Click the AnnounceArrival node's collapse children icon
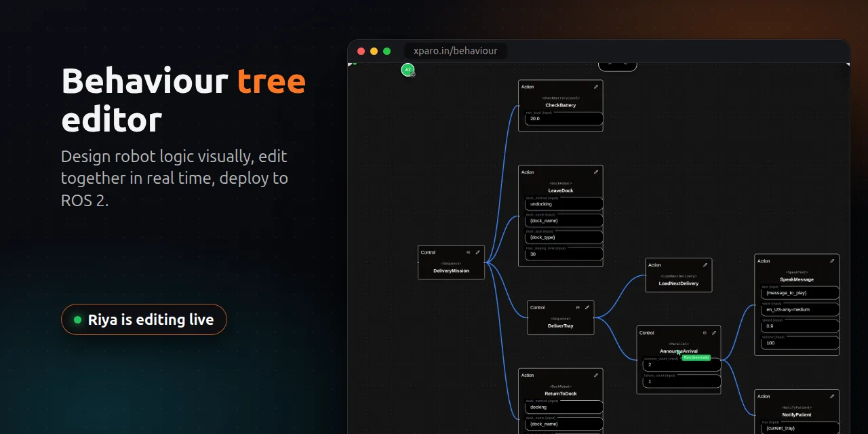Screen dimensions: 868x434 [705, 333]
